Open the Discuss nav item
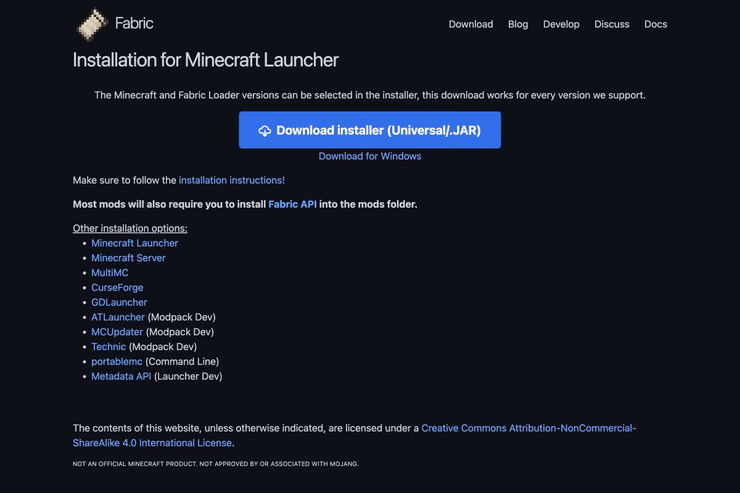The height and width of the screenshot is (493, 740). pyautogui.click(x=612, y=24)
